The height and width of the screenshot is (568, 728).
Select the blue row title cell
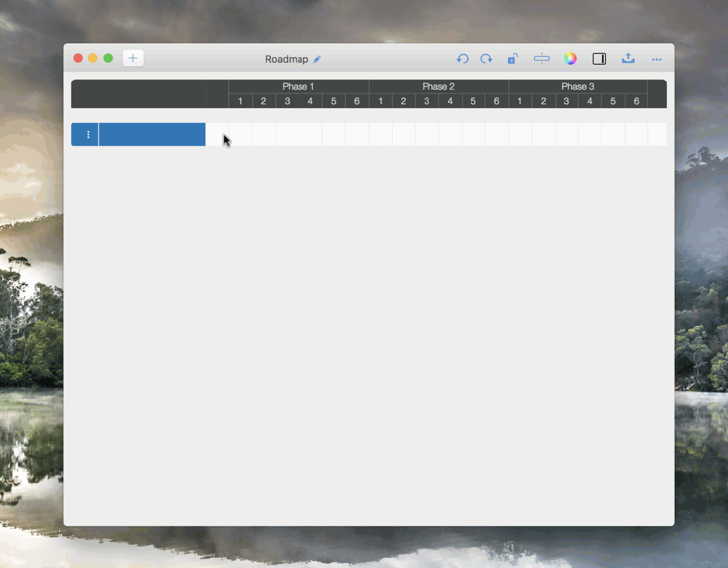click(x=152, y=134)
